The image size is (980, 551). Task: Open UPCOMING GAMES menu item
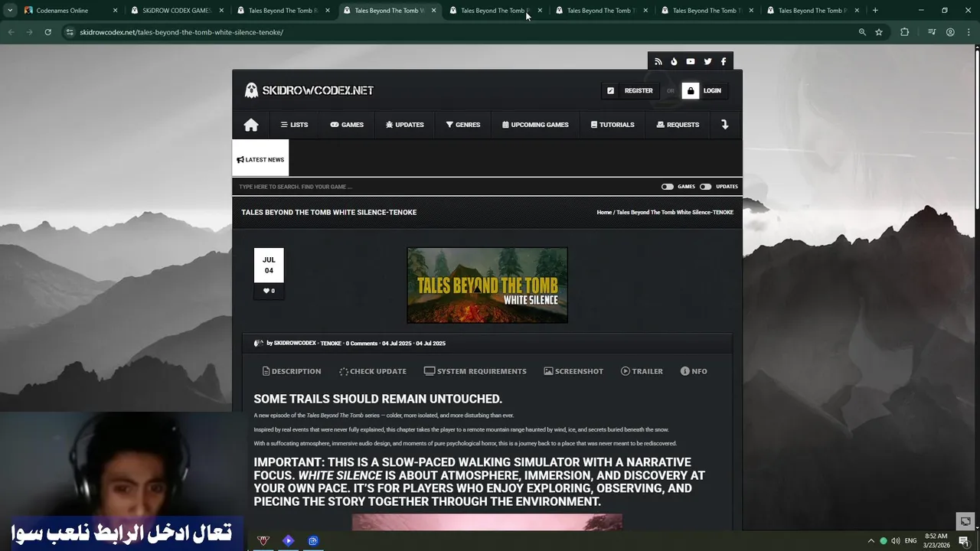(x=535, y=125)
